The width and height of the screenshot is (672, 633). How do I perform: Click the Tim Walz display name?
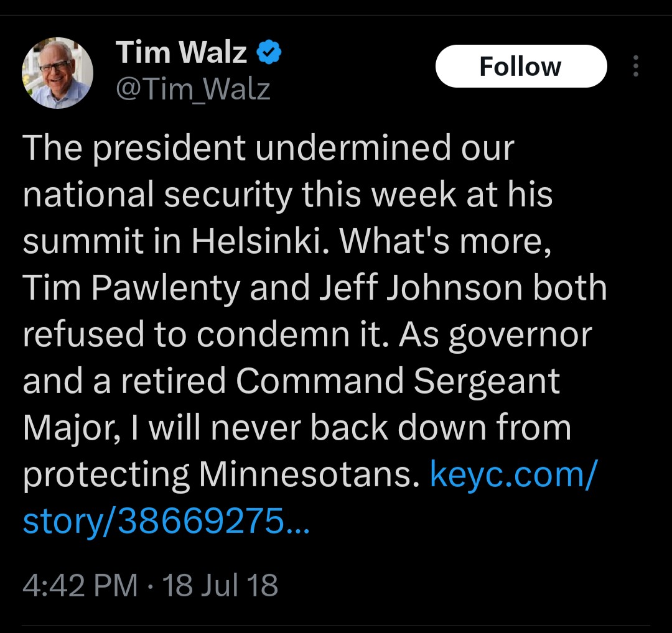tap(181, 52)
